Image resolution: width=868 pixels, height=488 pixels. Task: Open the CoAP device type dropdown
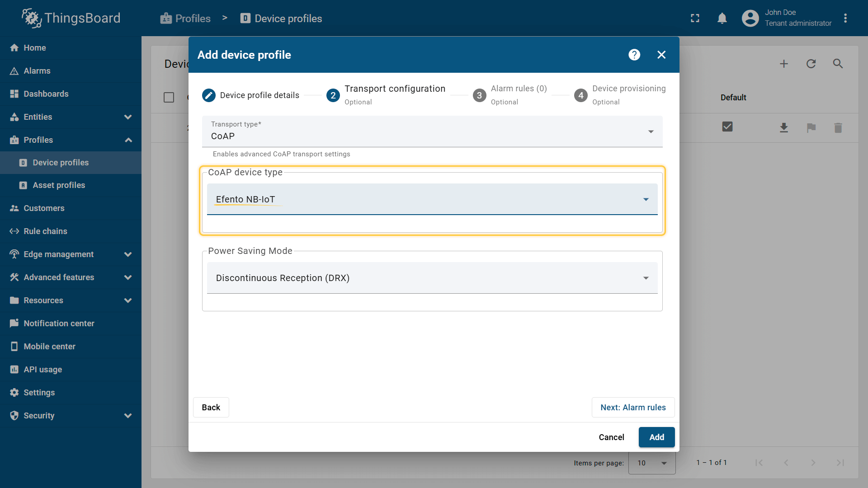(x=432, y=199)
